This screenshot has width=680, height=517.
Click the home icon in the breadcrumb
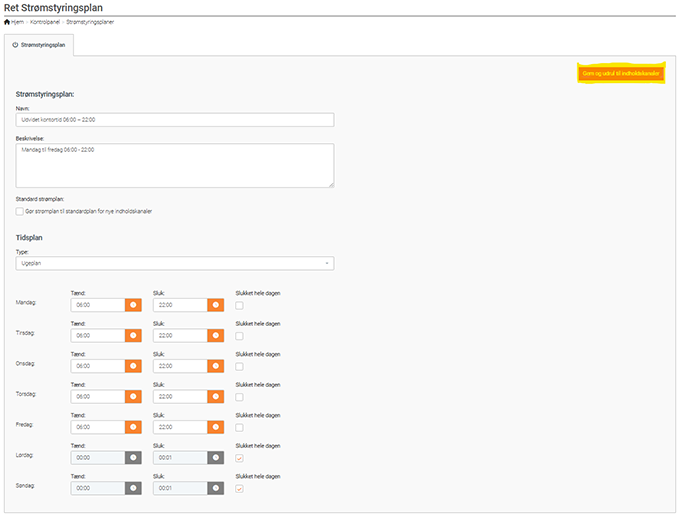pos(8,22)
